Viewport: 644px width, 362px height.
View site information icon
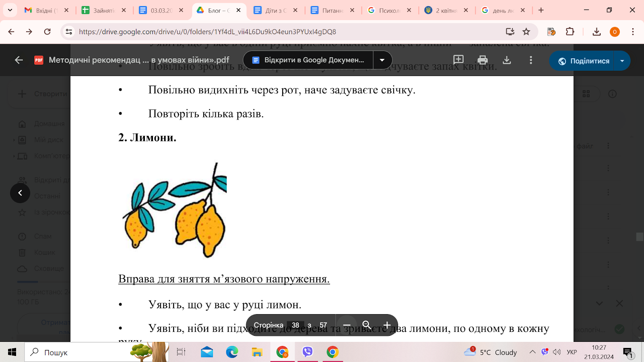(x=69, y=31)
